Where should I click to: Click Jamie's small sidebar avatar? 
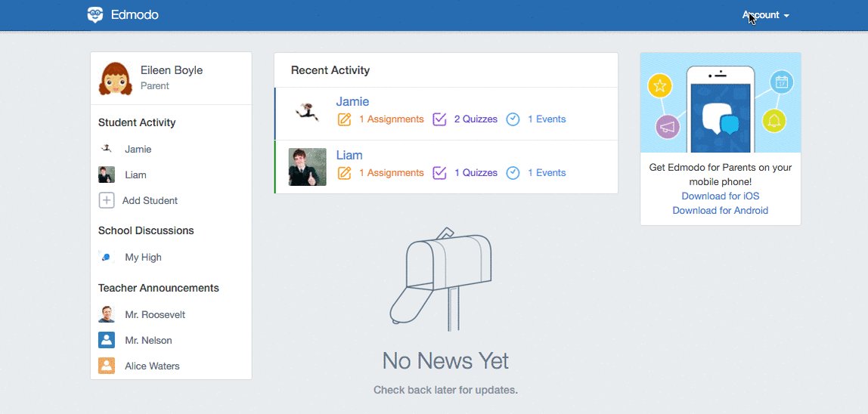(107, 148)
